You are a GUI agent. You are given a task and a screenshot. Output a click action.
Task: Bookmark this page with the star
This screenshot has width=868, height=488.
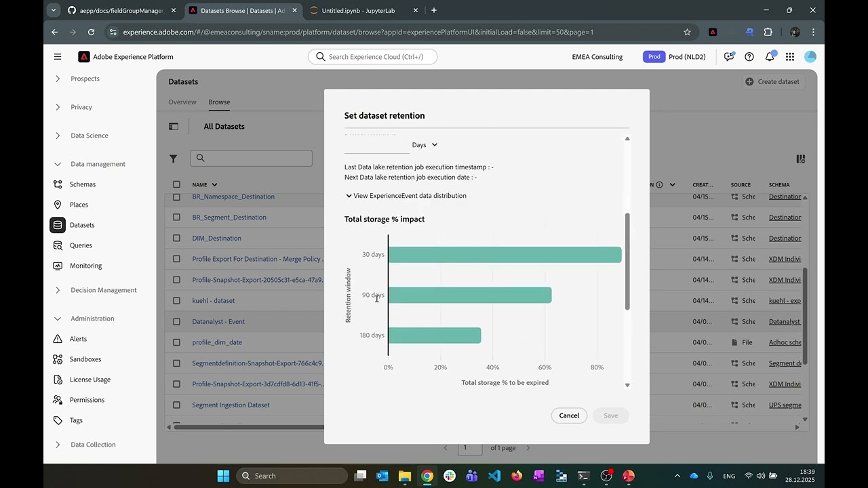tap(687, 32)
